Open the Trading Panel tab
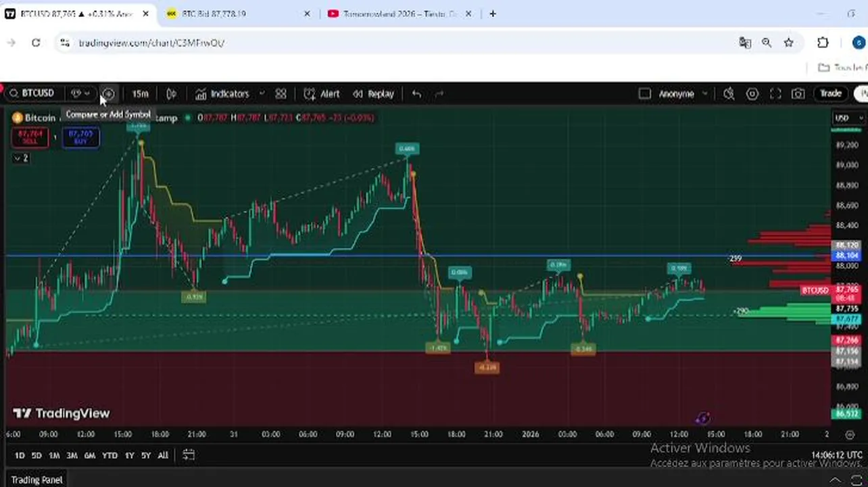This screenshot has height=487, width=868. click(x=37, y=480)
